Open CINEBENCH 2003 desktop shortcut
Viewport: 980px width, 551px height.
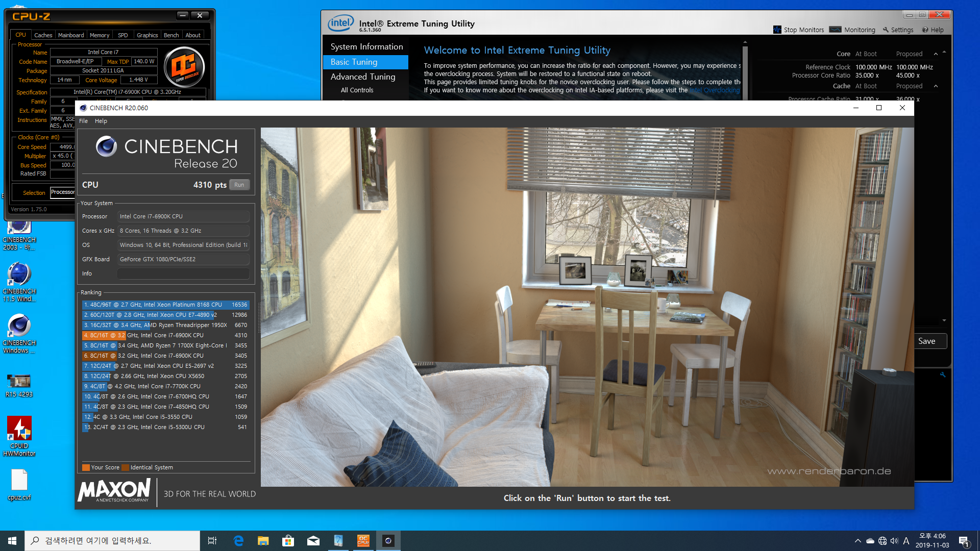click(x=19, y=235)
